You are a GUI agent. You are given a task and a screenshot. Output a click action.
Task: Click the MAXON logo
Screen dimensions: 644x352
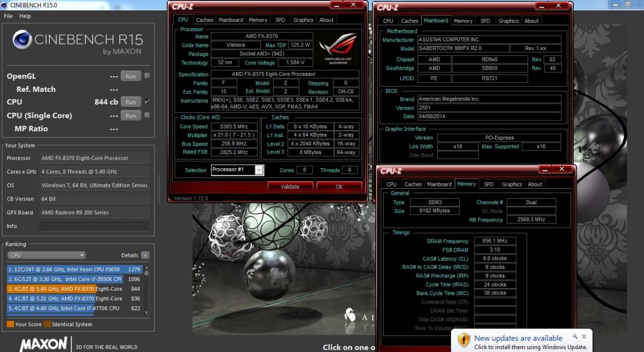(43, 344)
